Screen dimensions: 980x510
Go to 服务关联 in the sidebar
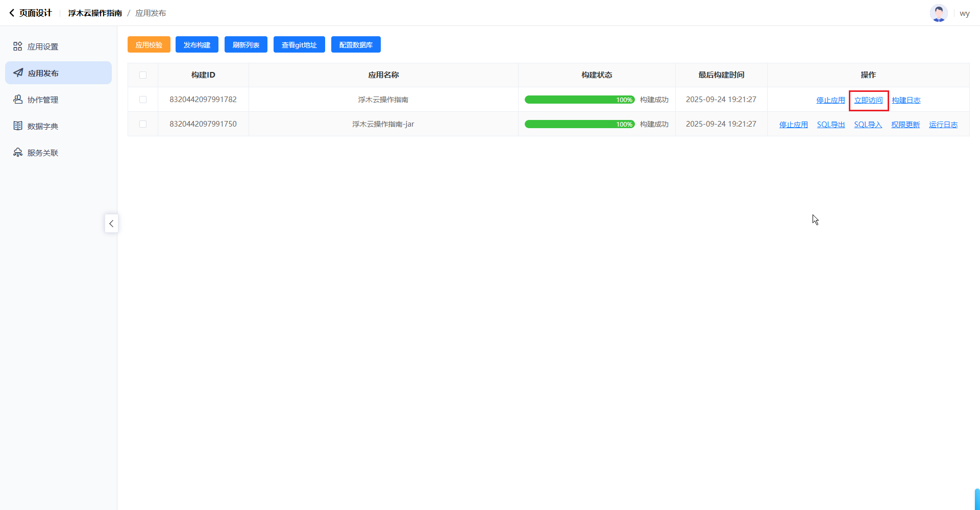43,153
